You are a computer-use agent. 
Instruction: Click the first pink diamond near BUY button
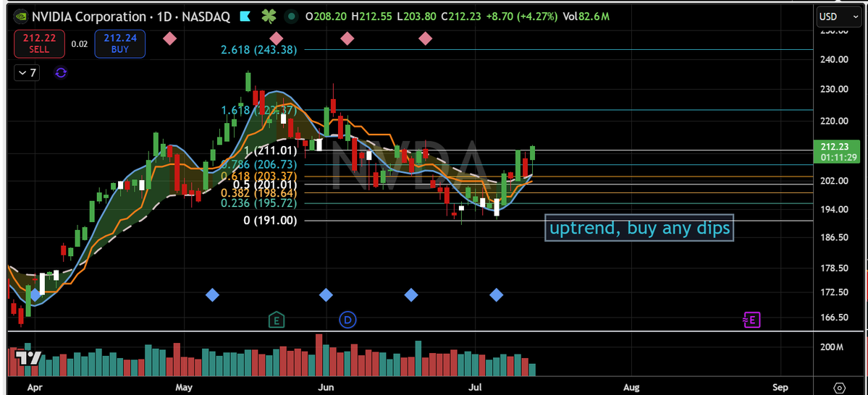pos(170,39)
